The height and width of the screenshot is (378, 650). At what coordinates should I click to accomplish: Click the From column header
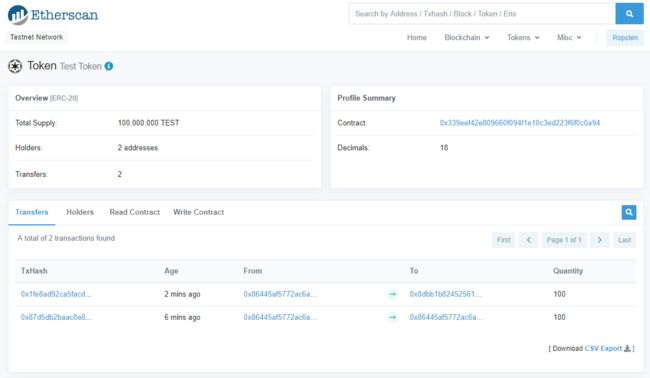pyautogui.click(x=252, y=271)
